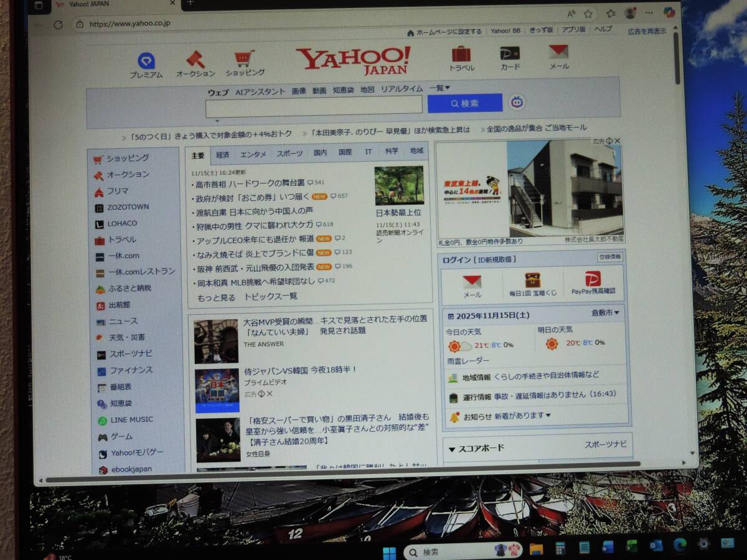Open daily treasure box lottery icon

tap(533, 280)
